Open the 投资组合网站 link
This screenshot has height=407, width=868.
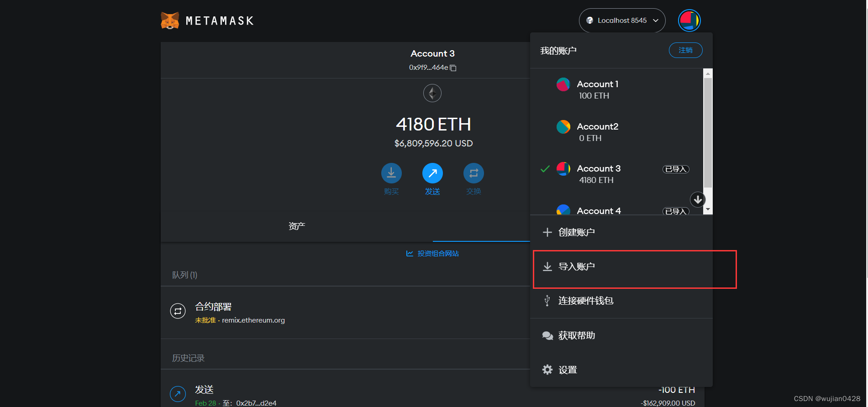[x=432, y=253]
